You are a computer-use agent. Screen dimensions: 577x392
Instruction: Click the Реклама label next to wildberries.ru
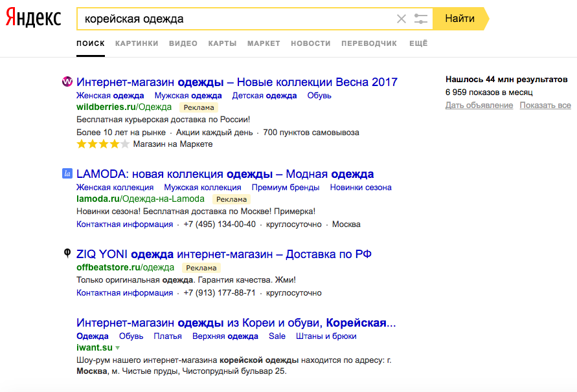coord(199,107)
